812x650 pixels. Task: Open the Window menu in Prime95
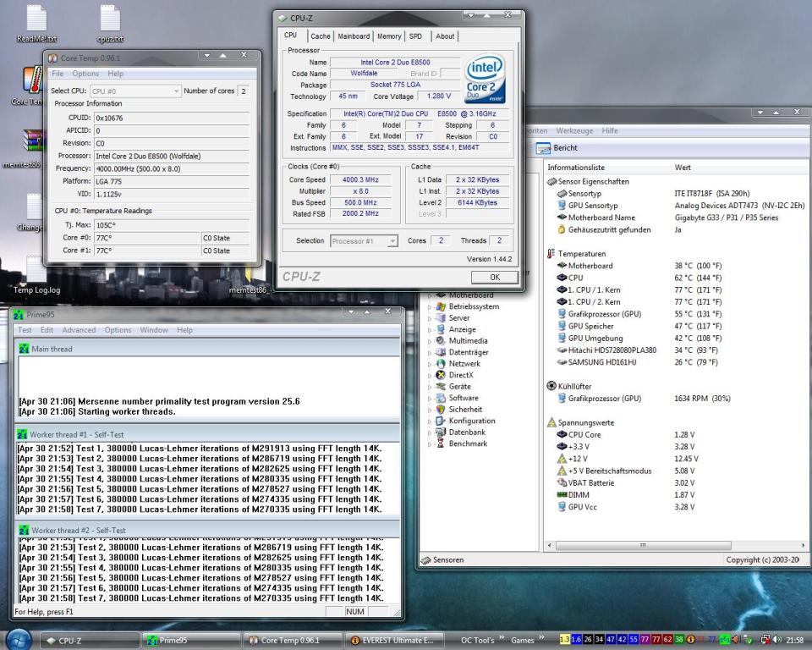(154, 330)
